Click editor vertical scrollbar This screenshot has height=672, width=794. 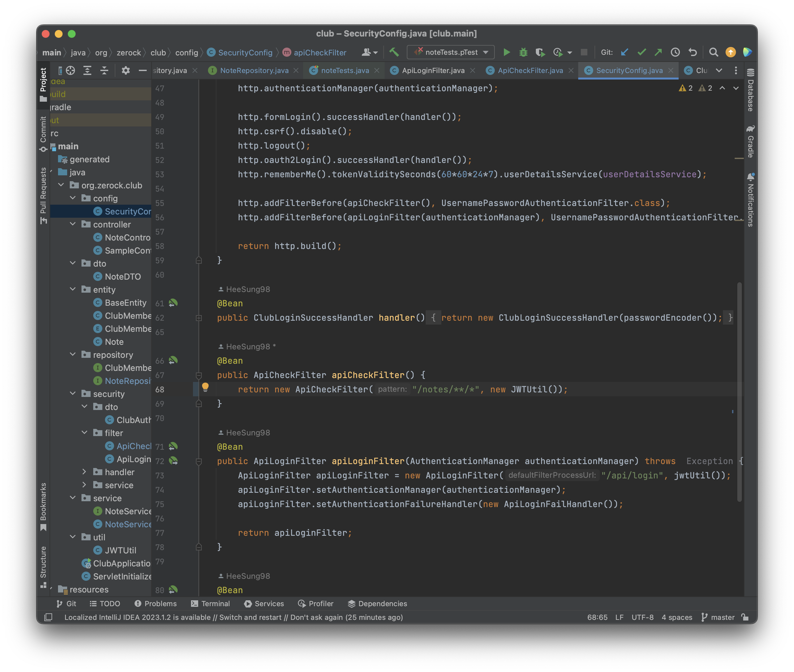(739, 392)
